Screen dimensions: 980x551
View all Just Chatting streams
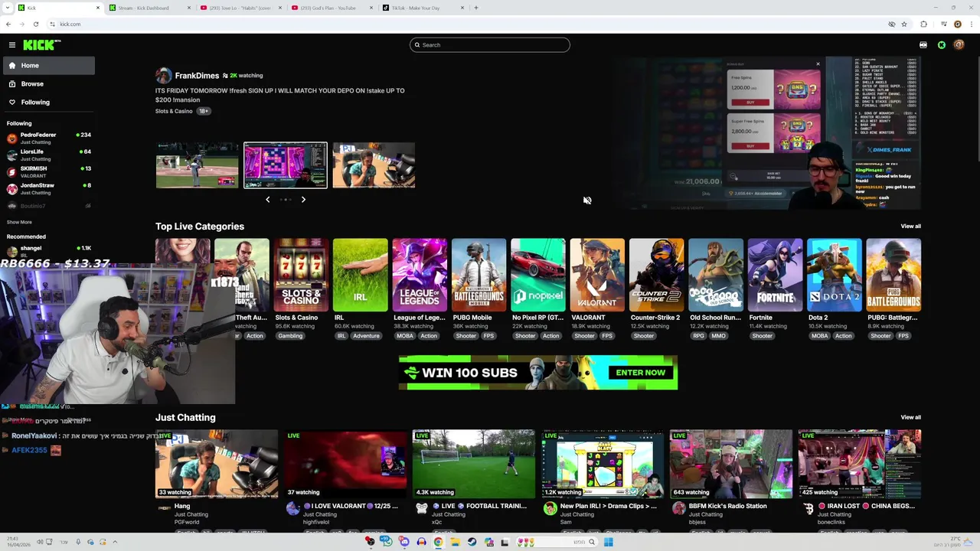click(x=910, y=418)
